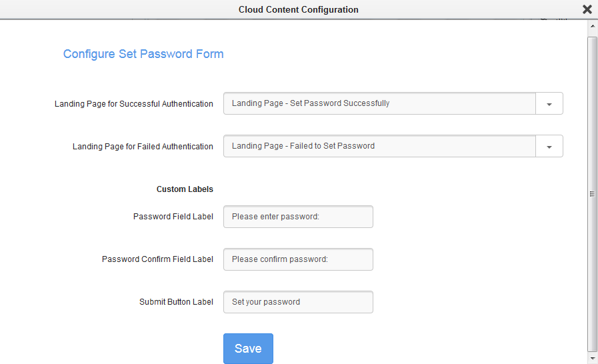Focus the 'Please confirm password:' text field
598x364 pixels.
pyautogui.click(x=298, y=259)
